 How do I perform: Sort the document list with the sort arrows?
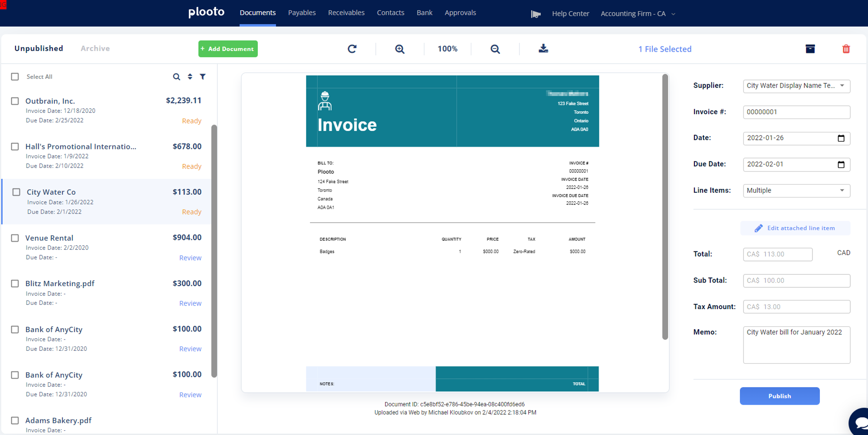pos(190,77)
